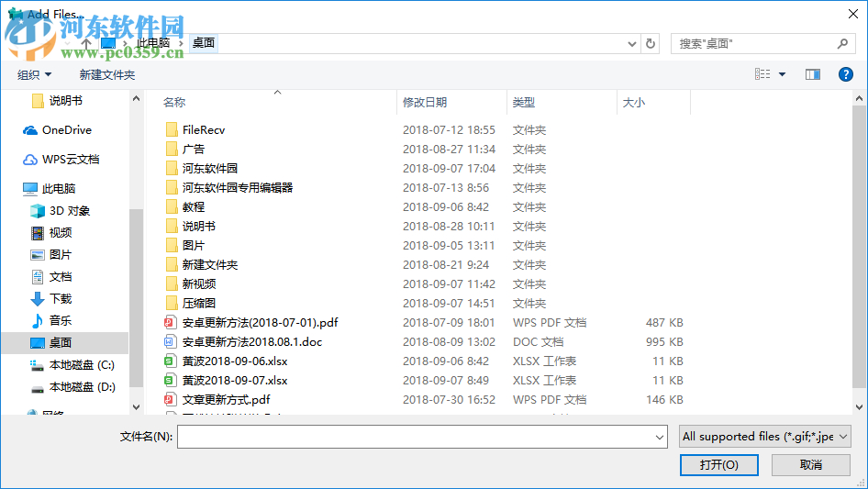
Task: Click folder icon of 广告
Action: (x=172, y=149)
